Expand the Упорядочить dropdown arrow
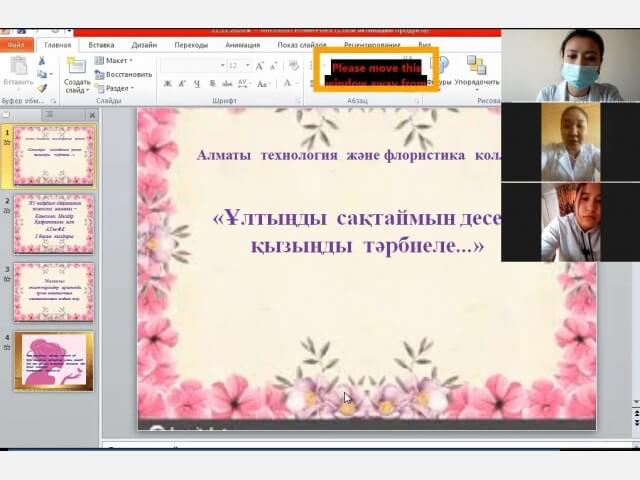This screenshot has width=640, height=480. [476, 91]
